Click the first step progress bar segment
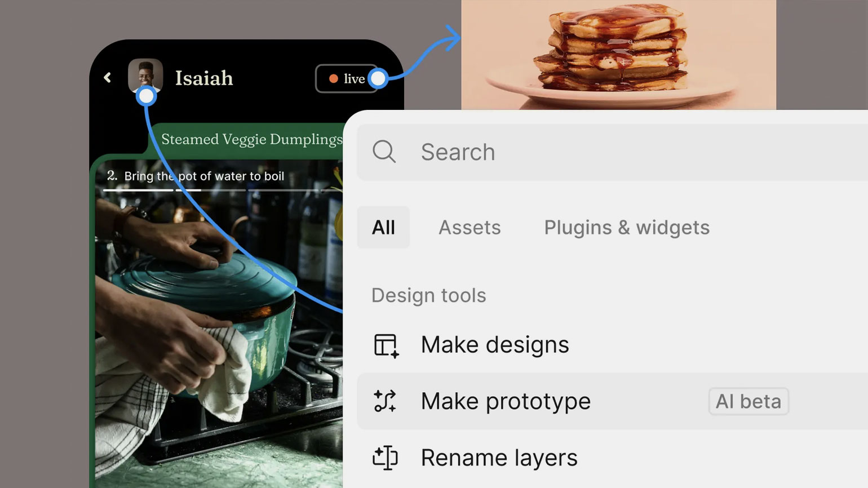This screenshot has height=488, width=868. (x=138, y=190)
